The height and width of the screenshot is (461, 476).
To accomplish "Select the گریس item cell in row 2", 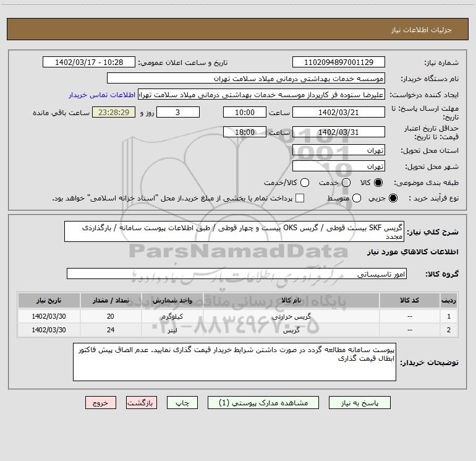I will [291, 330].
